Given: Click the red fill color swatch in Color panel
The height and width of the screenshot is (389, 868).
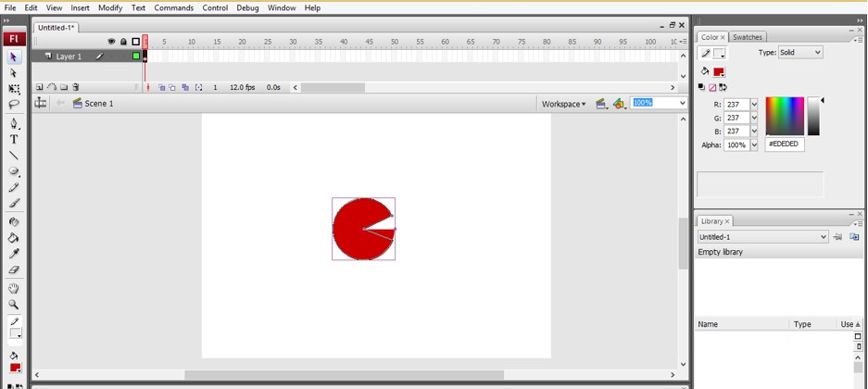Looking at the screenshot, I should pyautogui.click(x=719, y=72).
